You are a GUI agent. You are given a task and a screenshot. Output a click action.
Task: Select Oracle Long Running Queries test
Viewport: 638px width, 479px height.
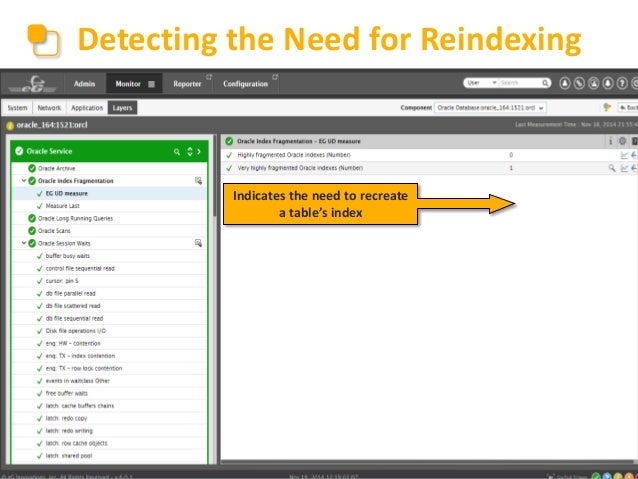coord(75,219)
